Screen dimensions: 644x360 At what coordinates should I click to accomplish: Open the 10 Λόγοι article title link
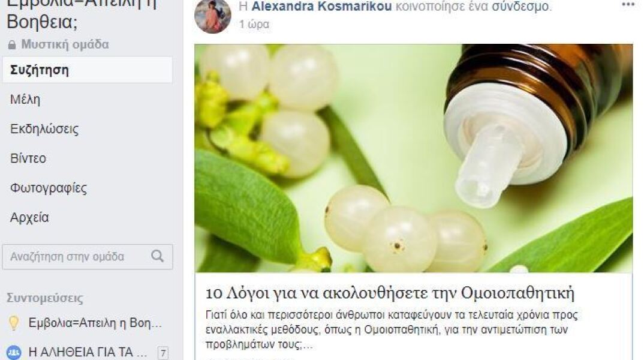coord(390,293)
